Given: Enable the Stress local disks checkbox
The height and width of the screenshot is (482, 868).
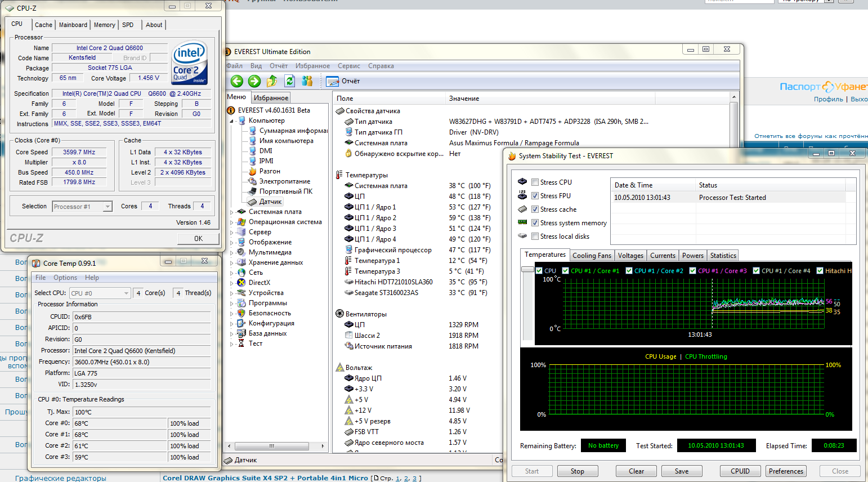Looking at the screenshot, I should pos(535,236).
